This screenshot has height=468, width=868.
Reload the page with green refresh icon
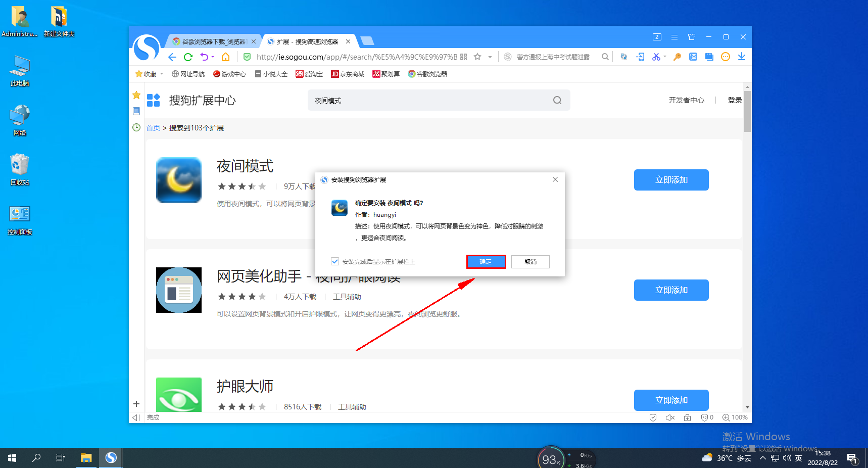(188, 57)
